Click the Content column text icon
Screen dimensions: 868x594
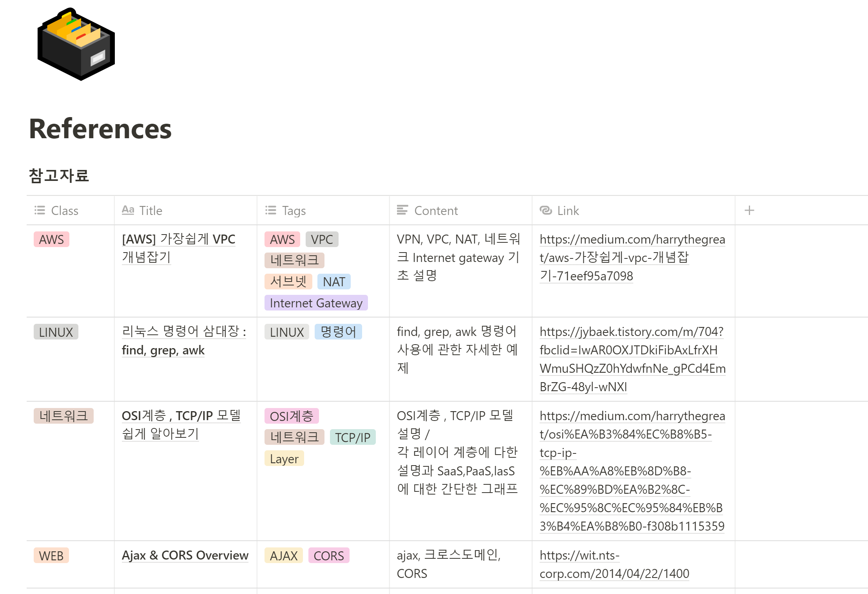click(402, 210)
